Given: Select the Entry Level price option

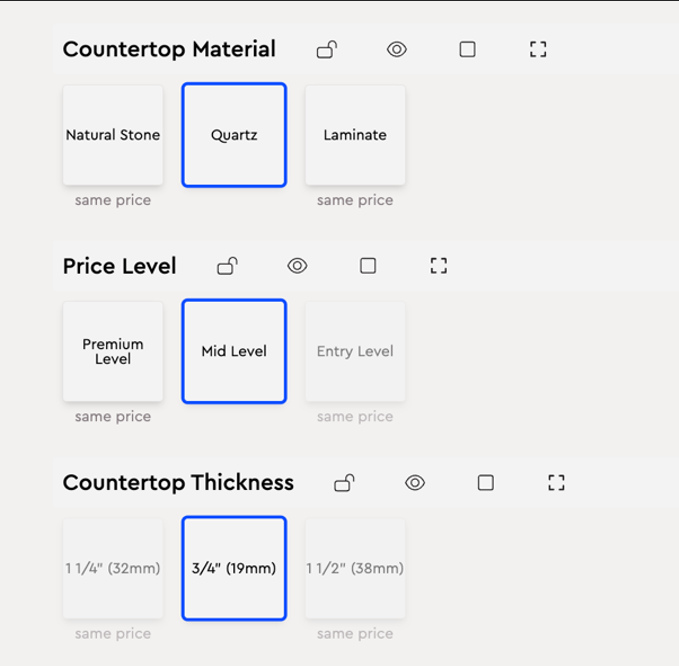Looking at the screenshot, I should (x=355, y=351).
